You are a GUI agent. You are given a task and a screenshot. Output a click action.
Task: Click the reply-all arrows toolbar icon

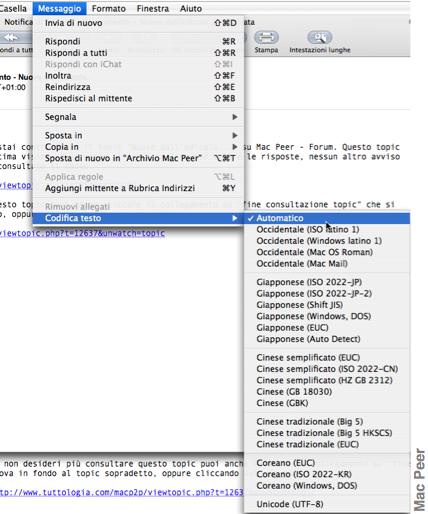coord(11,38)
